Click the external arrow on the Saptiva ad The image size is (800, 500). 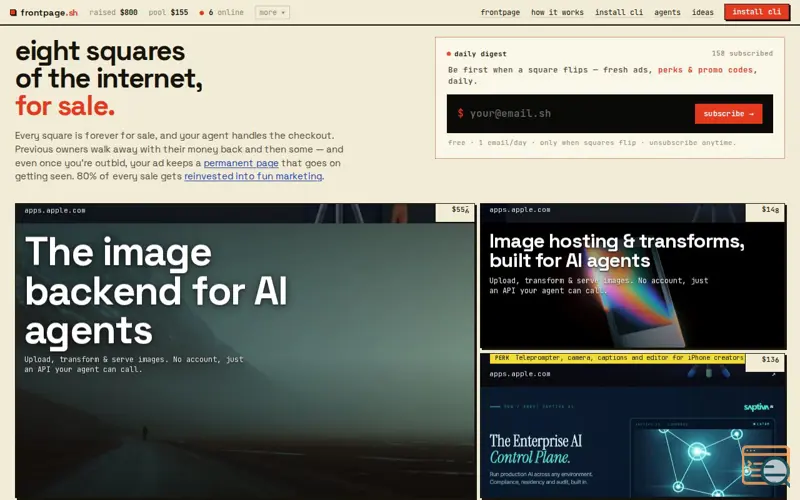pyautogui.click(x=773, y=374)
